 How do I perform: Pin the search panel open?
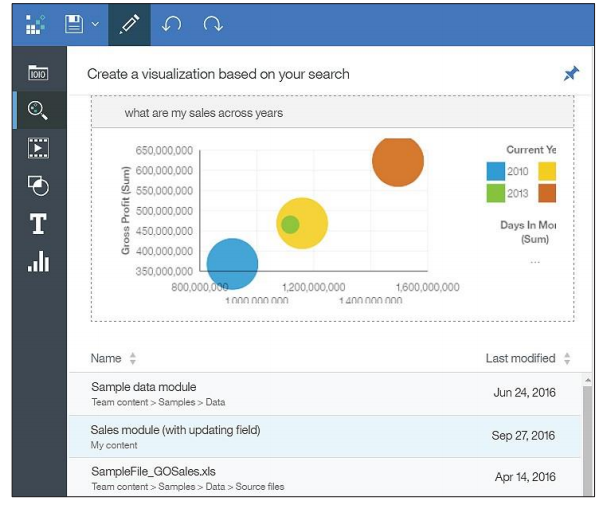571,74
